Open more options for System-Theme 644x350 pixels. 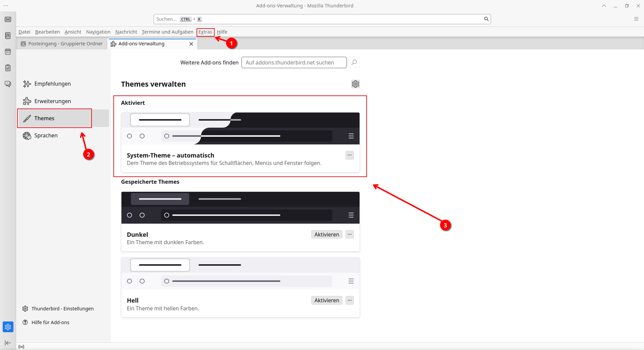point(350,155)
